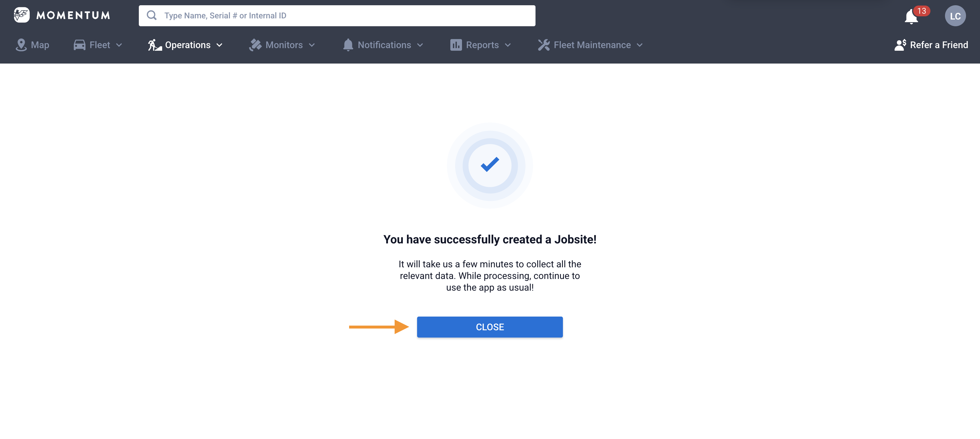Click the Refer a Friend person icon
This screenshot has width=980, height=439.
click(x=900, y=45)
